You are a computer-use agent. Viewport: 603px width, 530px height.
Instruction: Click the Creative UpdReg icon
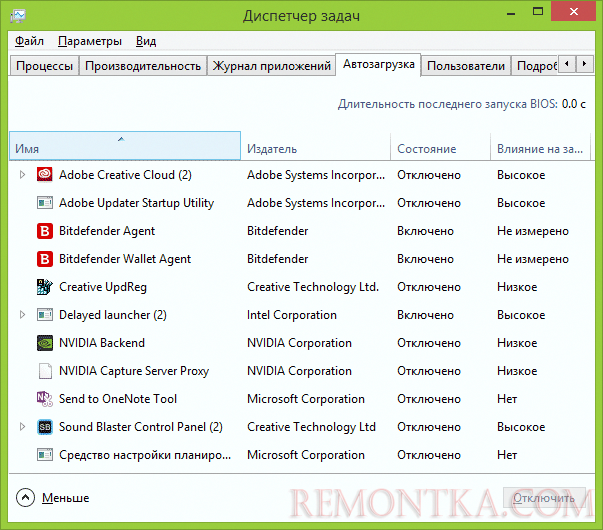click(x=45, y=287)
